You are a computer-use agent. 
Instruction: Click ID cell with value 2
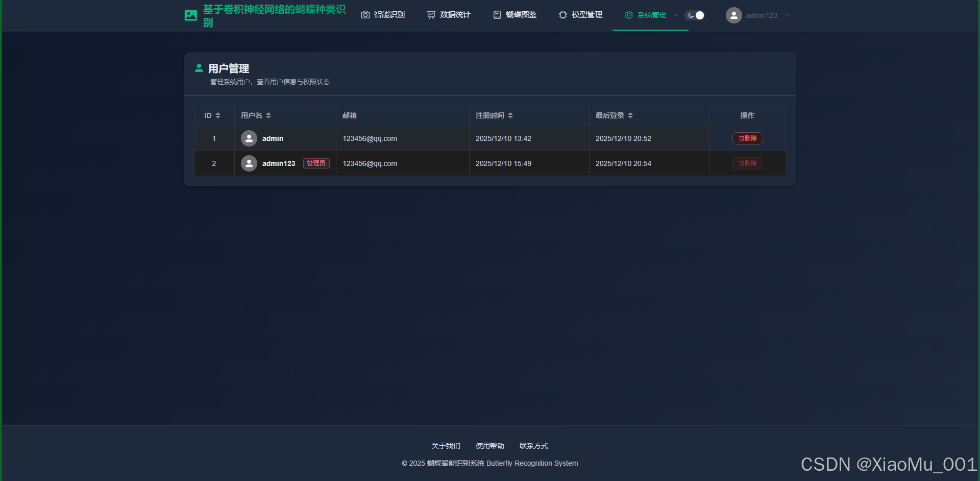pos(214,163)
